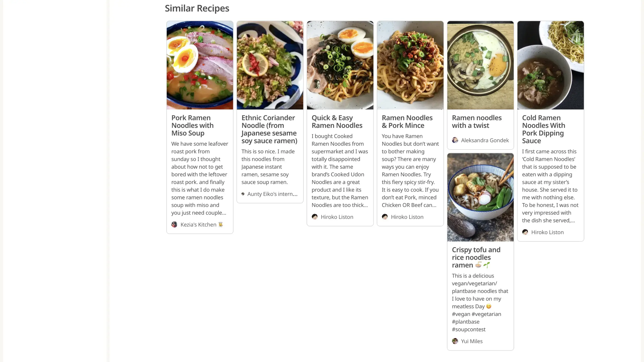Image resolution: width=644 pixels, height=362 pixels.
Task: Click the Quick & Easy Ramen Noodles title
Action: [x=337, y=121]
